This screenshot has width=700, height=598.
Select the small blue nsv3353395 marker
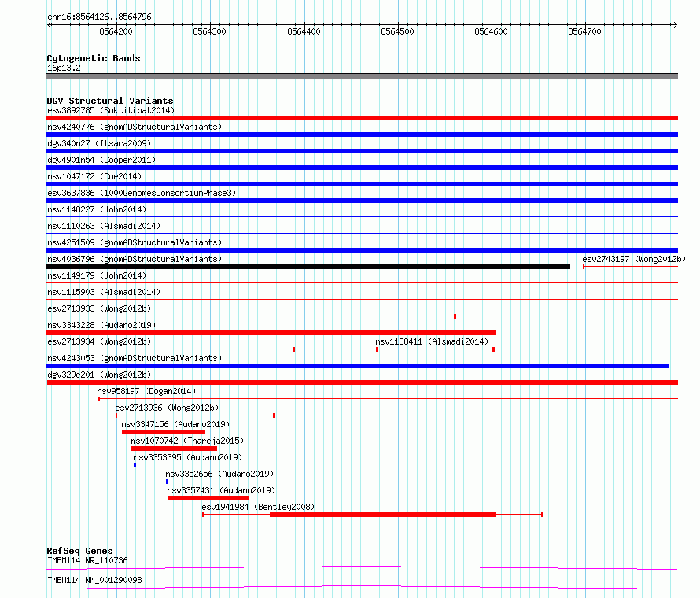pyautogui.click(x=135, y=465)
